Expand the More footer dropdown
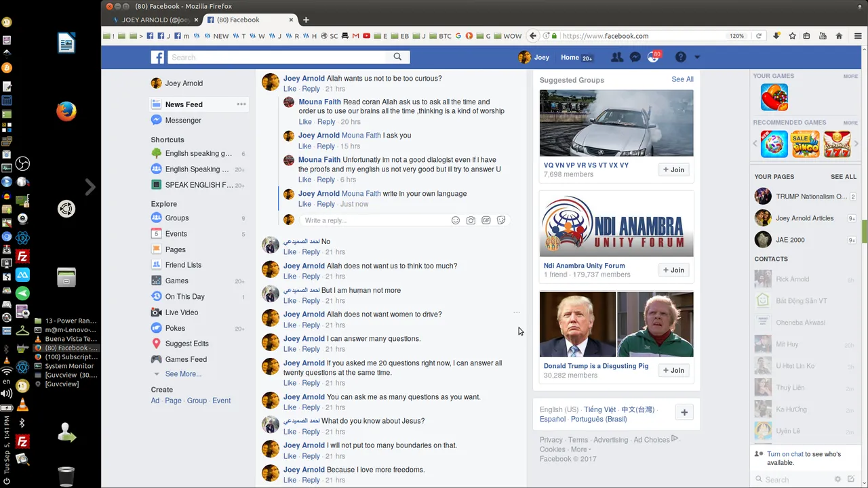Image resolution: width=868 pixels, height=488 pixels. (x=580, y=449)
